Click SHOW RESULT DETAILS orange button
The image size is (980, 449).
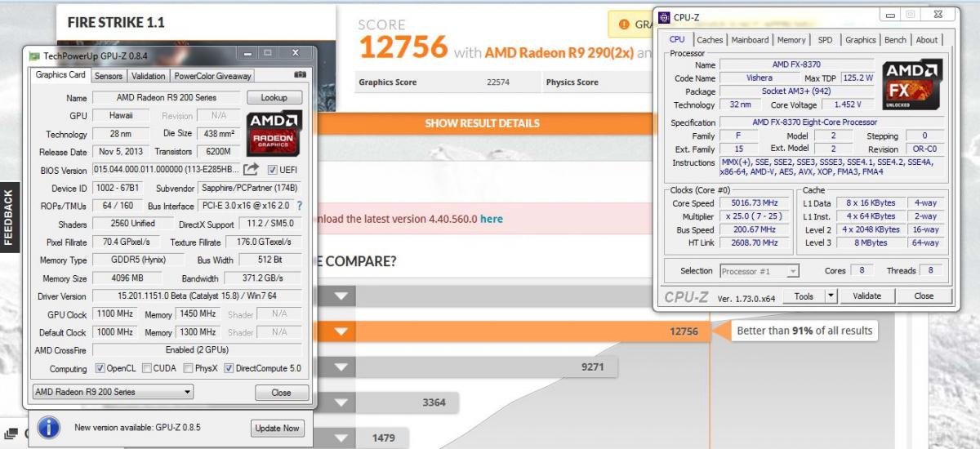[x=482, y=123]
